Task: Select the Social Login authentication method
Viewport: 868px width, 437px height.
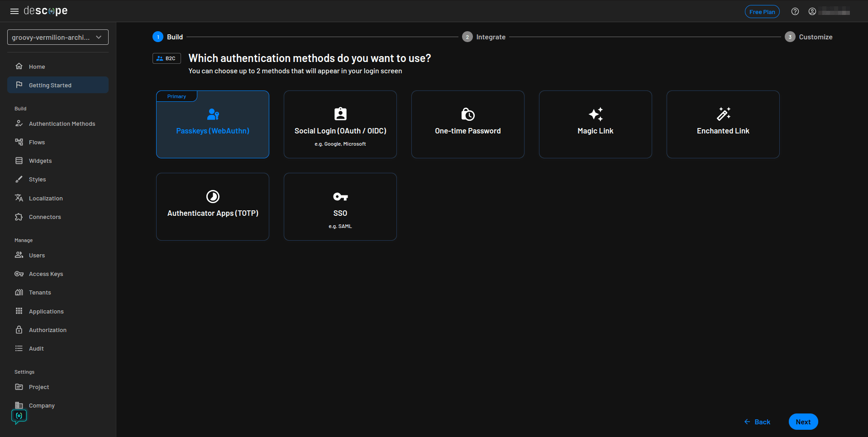Action: [x=340, y=124]
